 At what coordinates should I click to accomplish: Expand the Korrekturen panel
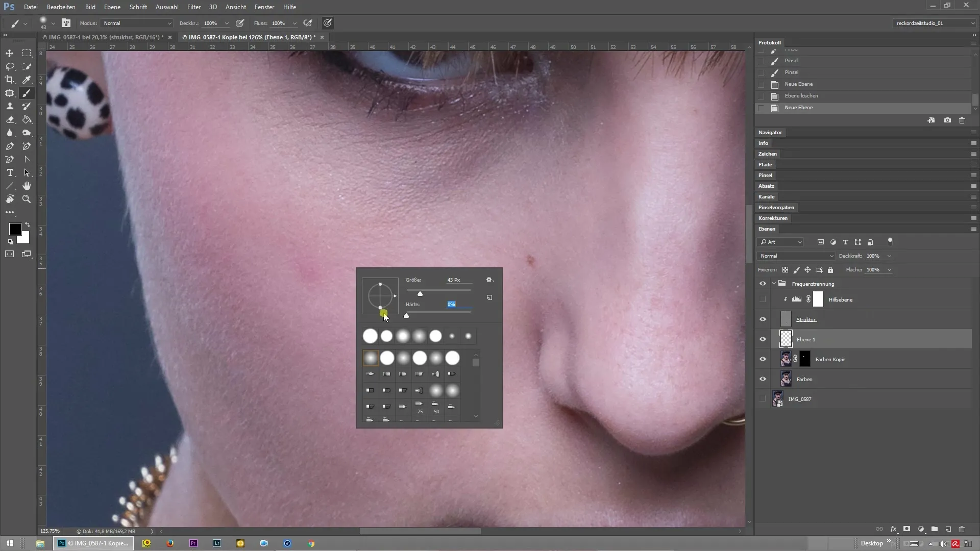773,218
